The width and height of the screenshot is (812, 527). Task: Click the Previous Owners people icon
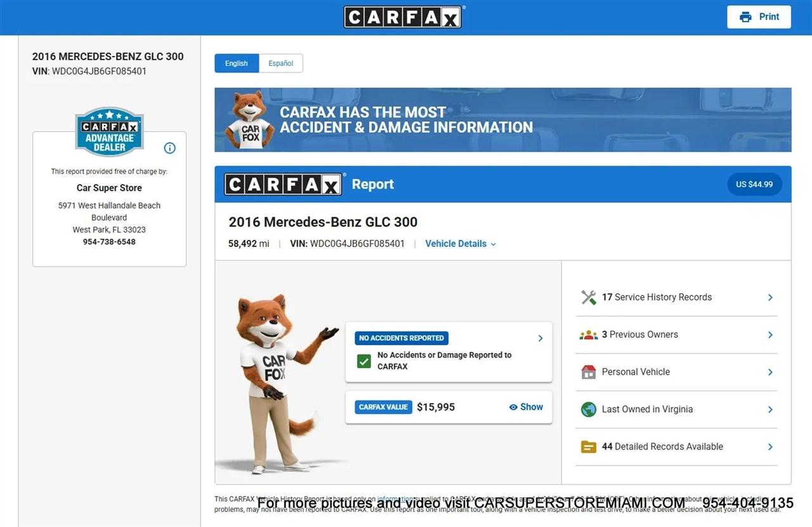pyautogui.click(x=589, y=335)
